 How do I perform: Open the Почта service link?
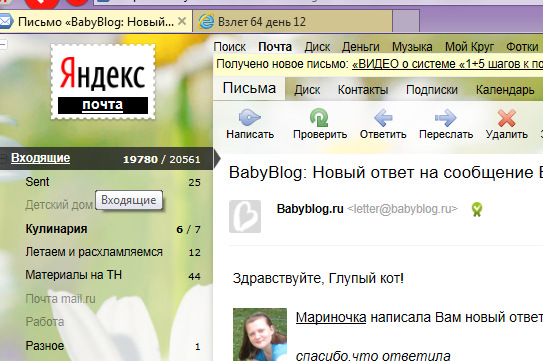[x=275, y=47]
